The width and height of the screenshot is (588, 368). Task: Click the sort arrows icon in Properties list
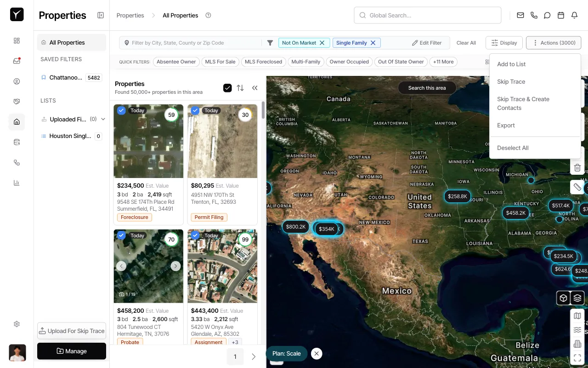240,88
